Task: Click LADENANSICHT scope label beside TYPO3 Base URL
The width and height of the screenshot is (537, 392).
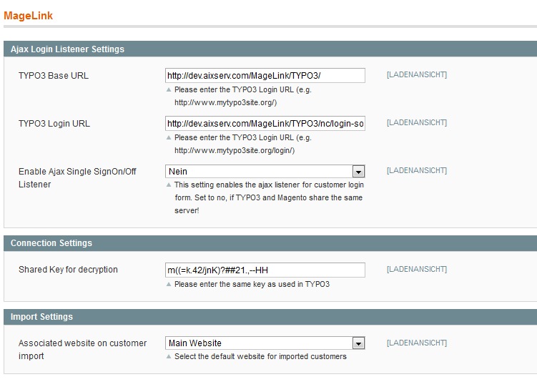Action: 416,75
